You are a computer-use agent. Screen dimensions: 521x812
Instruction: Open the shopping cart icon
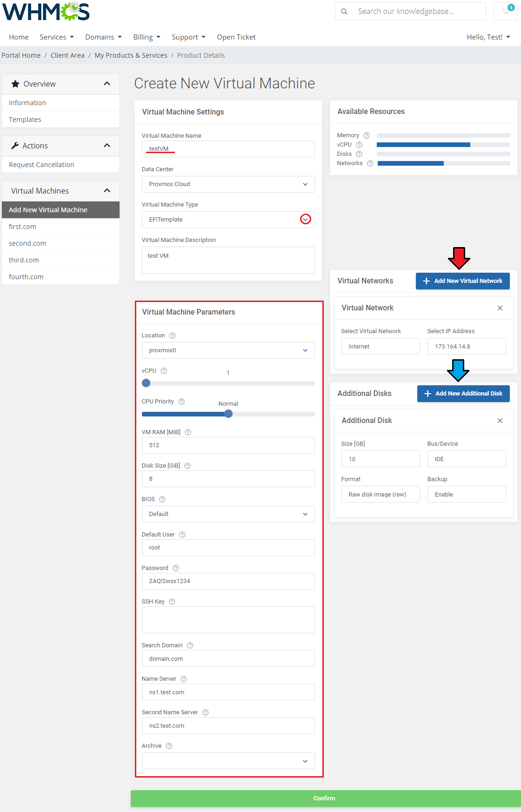[506, 11]
